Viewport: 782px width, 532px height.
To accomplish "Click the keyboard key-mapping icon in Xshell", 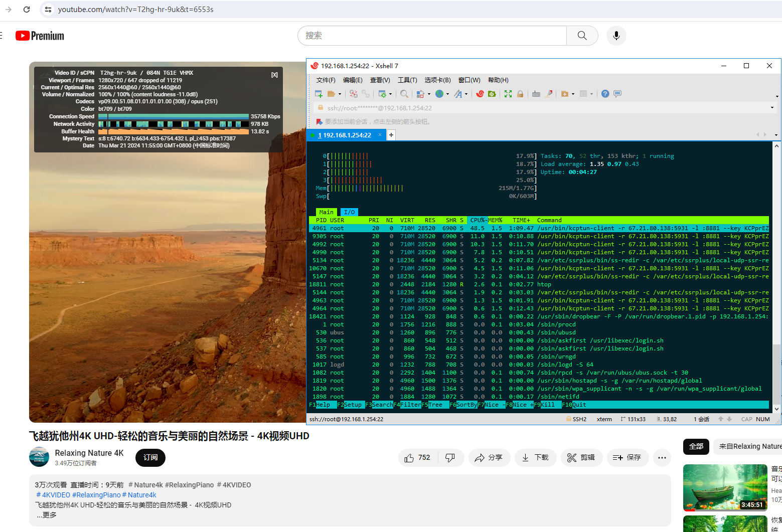I will (x=536, y=94).
